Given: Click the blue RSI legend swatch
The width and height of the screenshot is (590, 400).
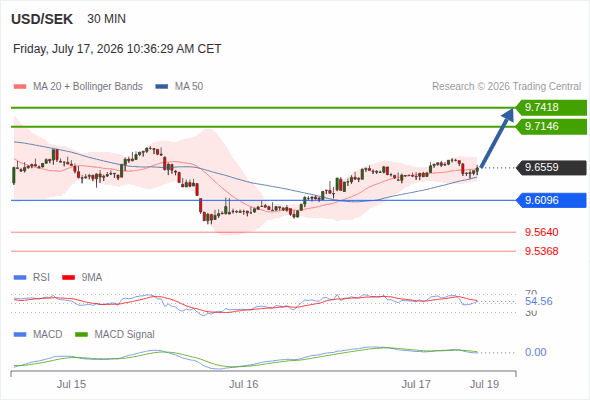Looking at the screenshot, I should (20, 278).
